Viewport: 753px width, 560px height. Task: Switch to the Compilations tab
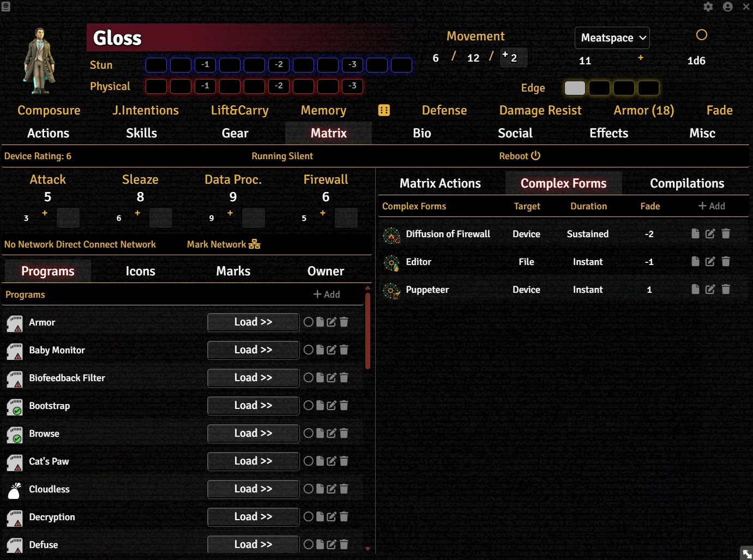pos(686,184)
